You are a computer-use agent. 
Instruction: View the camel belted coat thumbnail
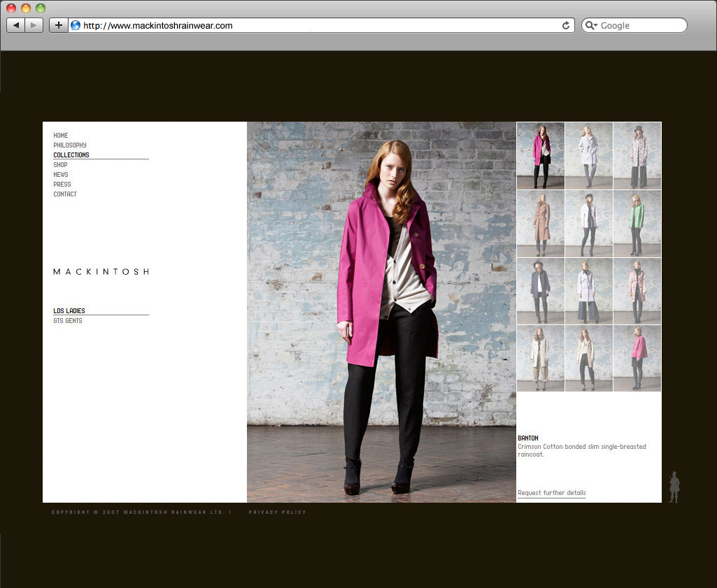540,223
